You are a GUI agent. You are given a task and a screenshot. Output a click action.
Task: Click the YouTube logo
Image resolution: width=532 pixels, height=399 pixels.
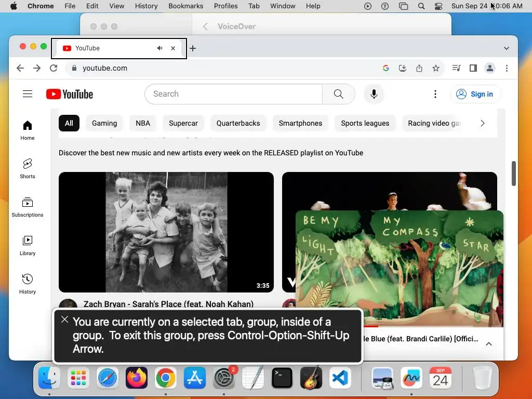click(x=70, y=94)
